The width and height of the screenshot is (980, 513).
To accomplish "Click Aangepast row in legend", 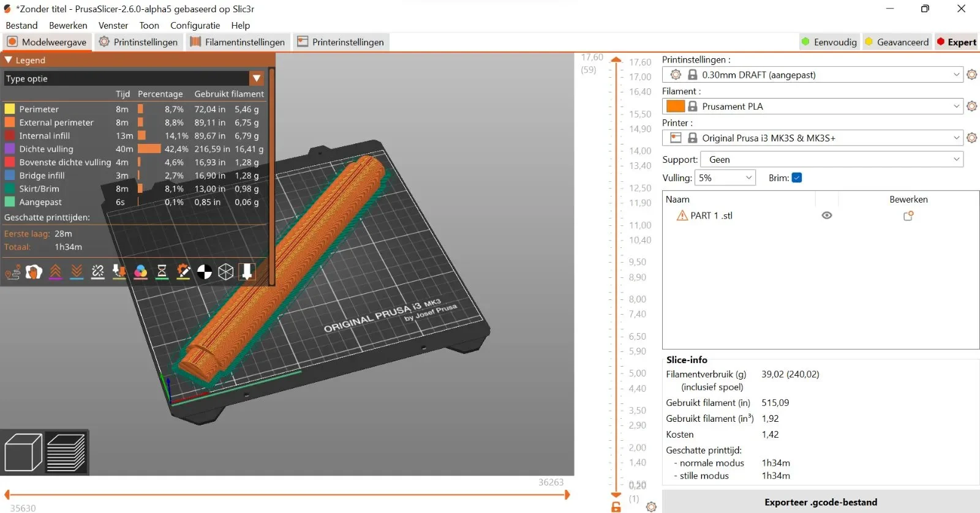I will click(x=134, y=202).
